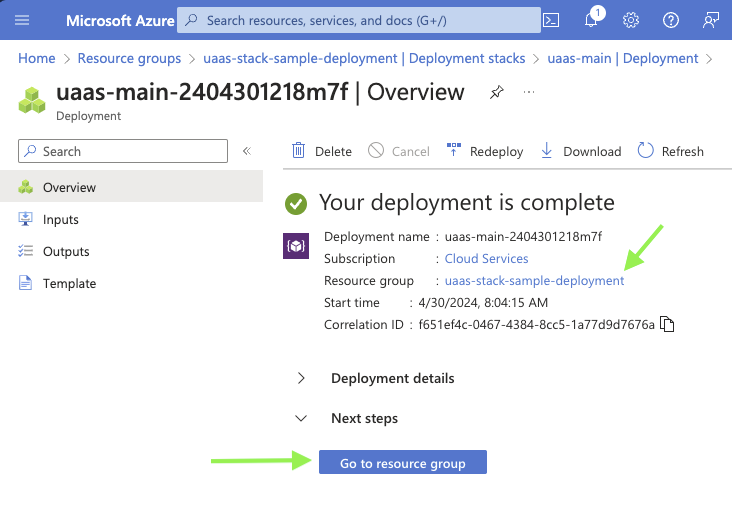Collapse the left sidebar menu
Image resolution: width=732 pixels, height=506 pixels.
247,151
